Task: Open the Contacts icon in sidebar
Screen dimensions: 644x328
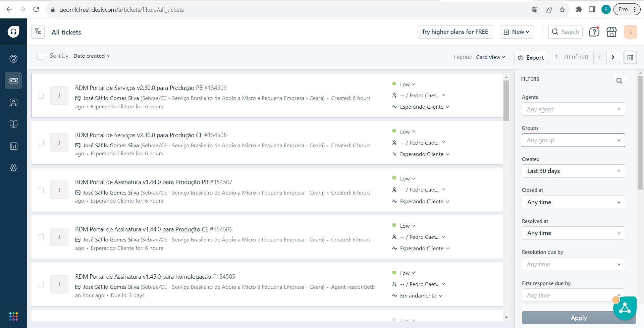Action: point(13,102)
